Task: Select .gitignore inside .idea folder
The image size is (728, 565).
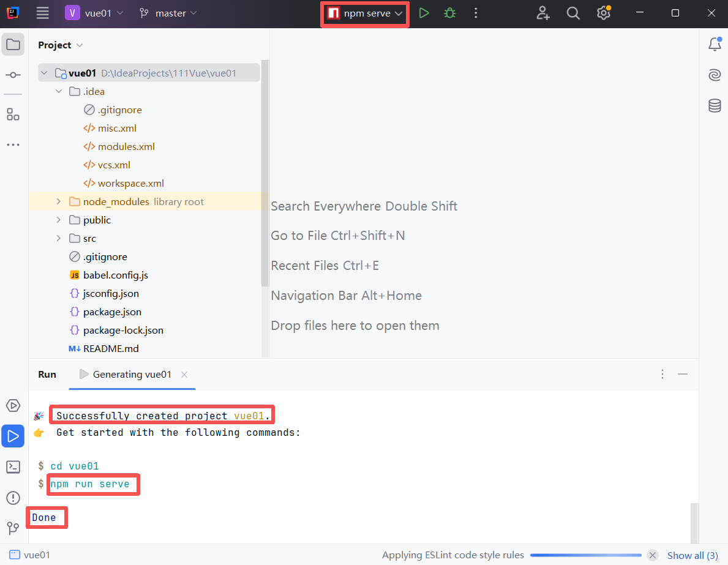Action: click(113, 110)
